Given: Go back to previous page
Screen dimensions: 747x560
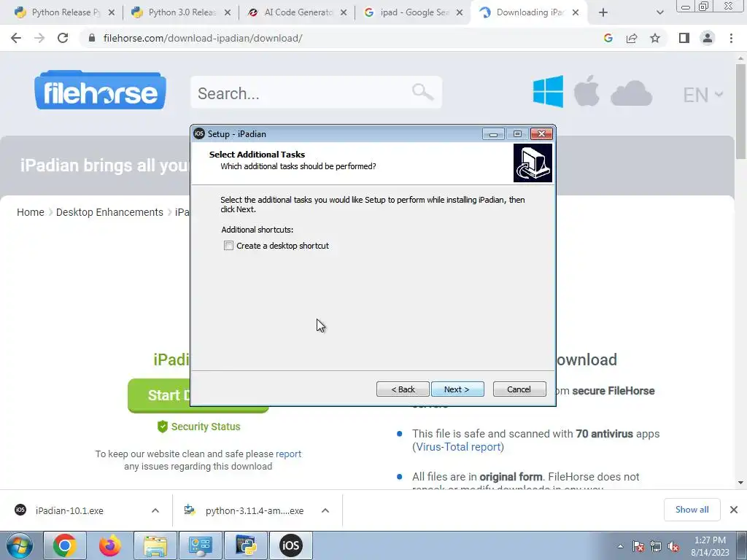Looking at the screenshot, I should tap(16, 38).
